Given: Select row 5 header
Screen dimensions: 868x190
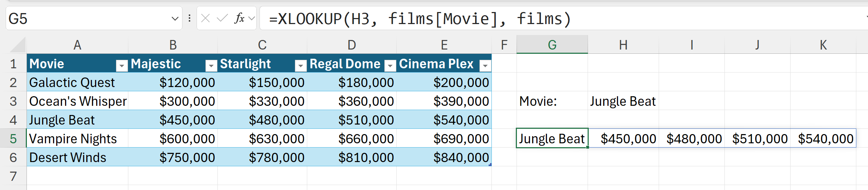Looking at the screenshot, I should [x=13, y=139].
